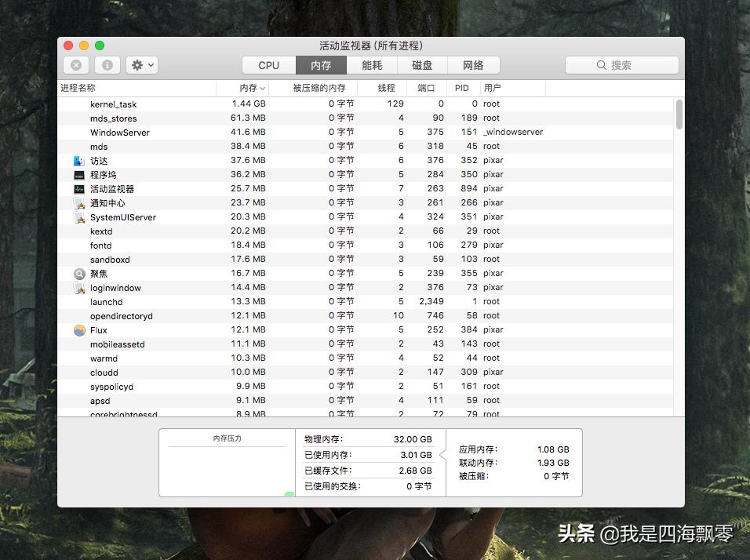Sort processes by the PID column header
This screenshot has width=750, height=560.
point(461,88)
